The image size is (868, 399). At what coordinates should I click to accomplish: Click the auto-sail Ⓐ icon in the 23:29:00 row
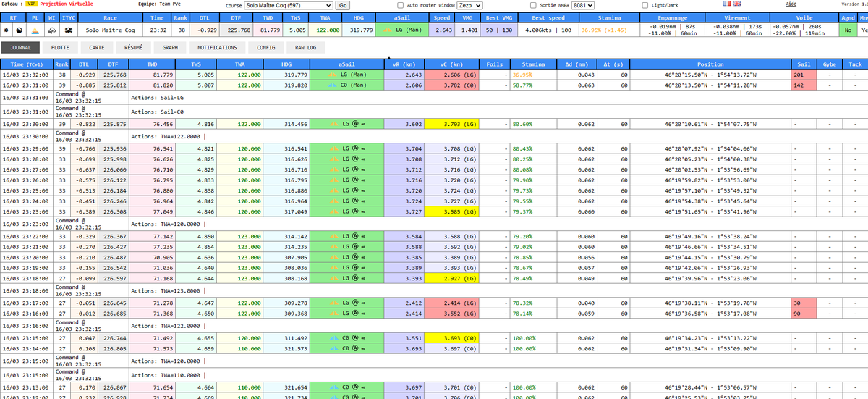coord(355,148)
